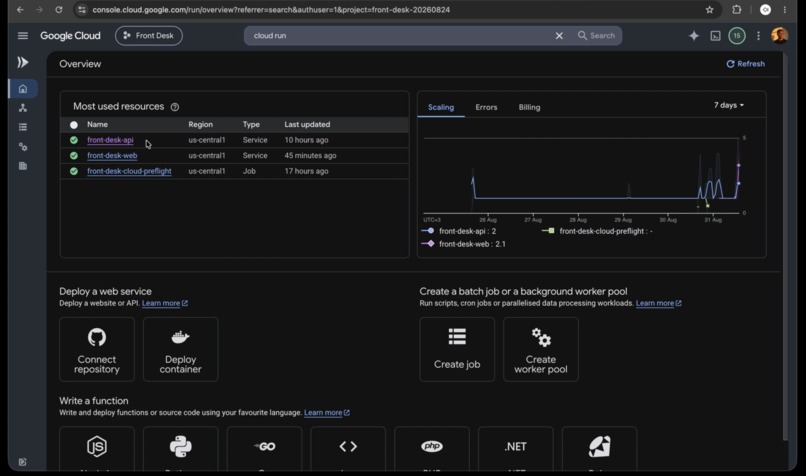Image resolution: width=806 pixels, height=476 pixels.
Task: Click the status icon of front-desk-api row
Action: (x=74, y=140)
